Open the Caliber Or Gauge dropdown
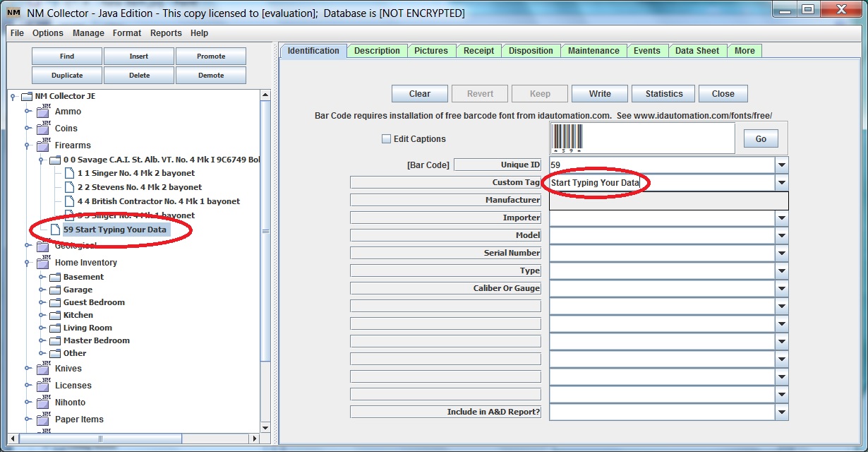This screenshot has height=452, width=868. tap(781, 289)
